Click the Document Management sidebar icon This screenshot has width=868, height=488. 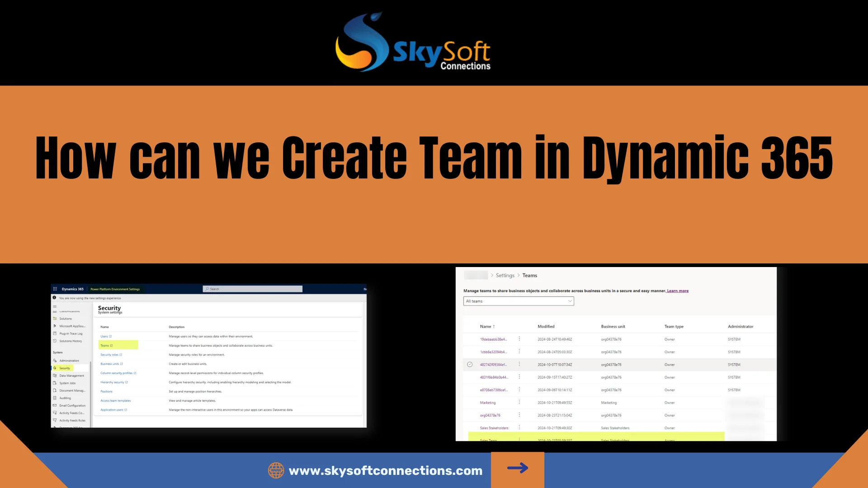[x=55, y=390]
